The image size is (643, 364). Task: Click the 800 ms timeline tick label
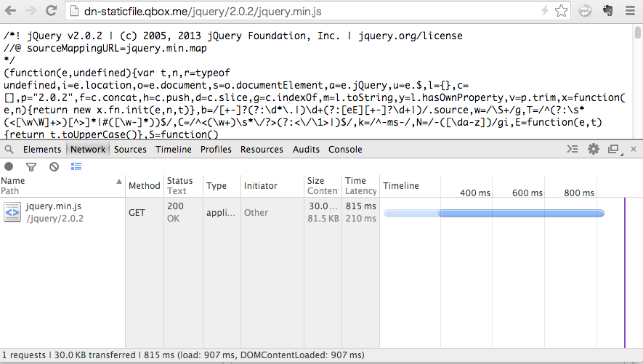pyautogui.click(x=579, y=193)
